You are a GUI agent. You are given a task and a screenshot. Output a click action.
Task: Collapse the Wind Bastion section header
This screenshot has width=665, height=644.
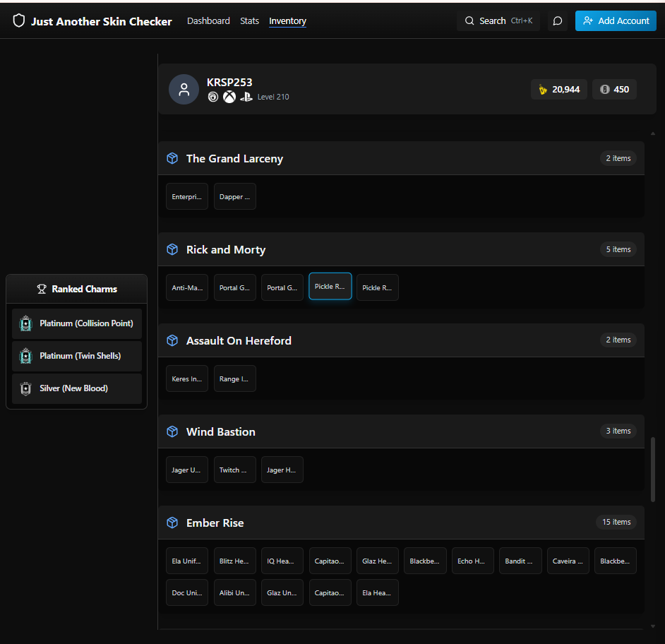pos(401,431)
